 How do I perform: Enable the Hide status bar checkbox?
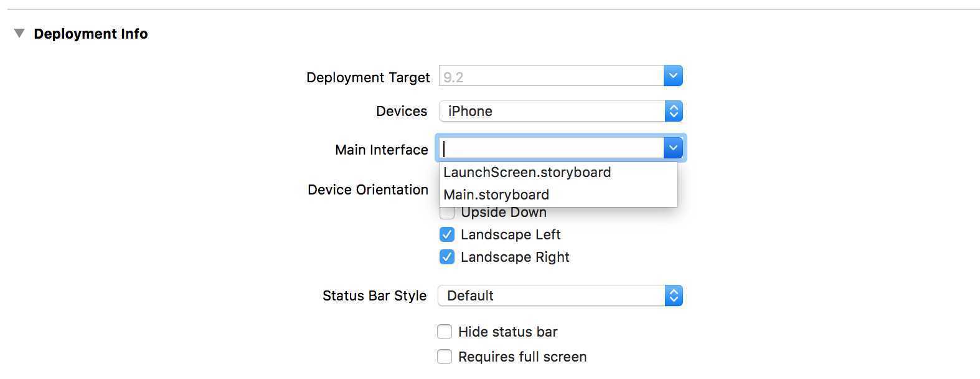click(445, 332)
